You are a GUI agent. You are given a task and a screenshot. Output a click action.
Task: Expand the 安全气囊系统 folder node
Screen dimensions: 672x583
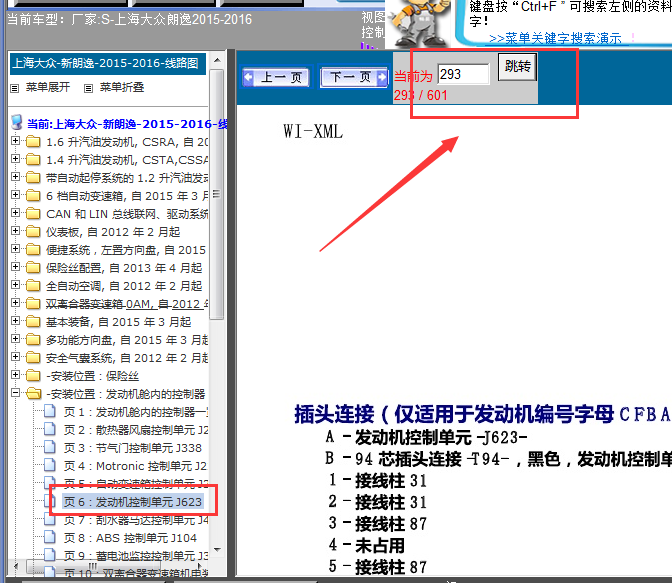point(15,357)
